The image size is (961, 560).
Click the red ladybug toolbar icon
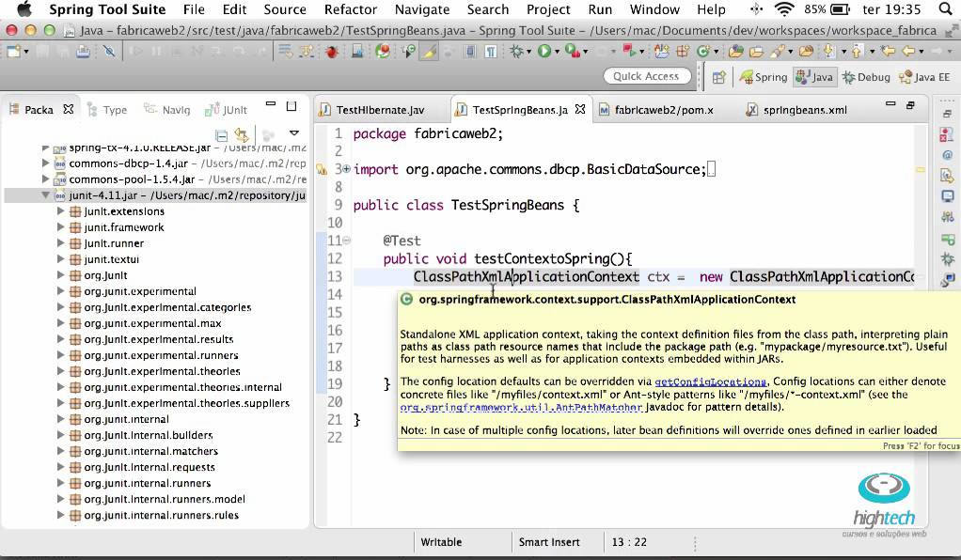pos(332,52)
